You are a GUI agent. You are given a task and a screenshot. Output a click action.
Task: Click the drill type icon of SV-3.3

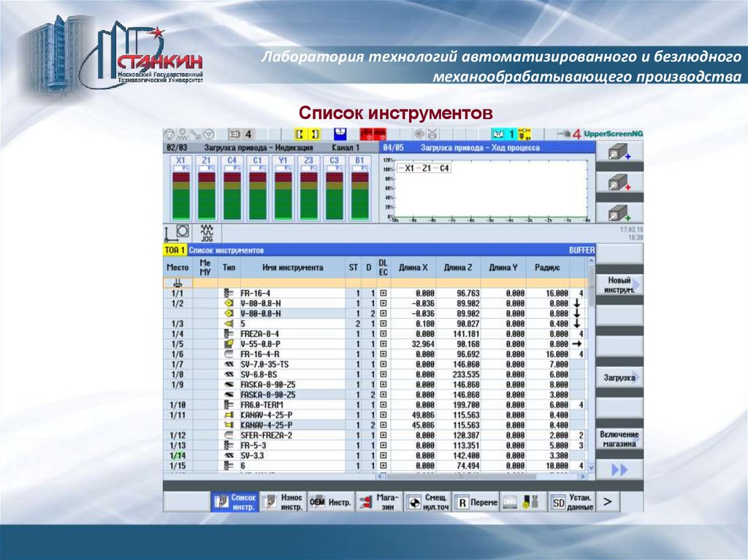(x=229, y=456)
